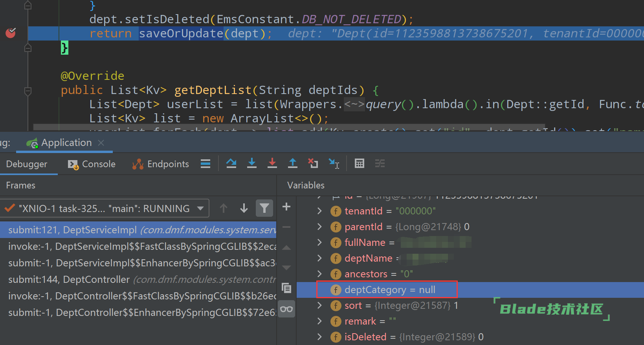Select previous frame with up arrow

tap(224, 208)
